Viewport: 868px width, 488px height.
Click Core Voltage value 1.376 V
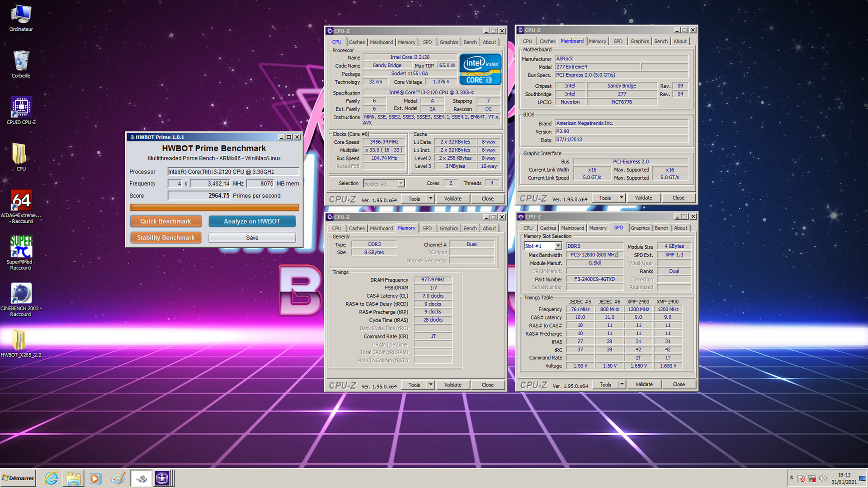click(x=441, y=82)
